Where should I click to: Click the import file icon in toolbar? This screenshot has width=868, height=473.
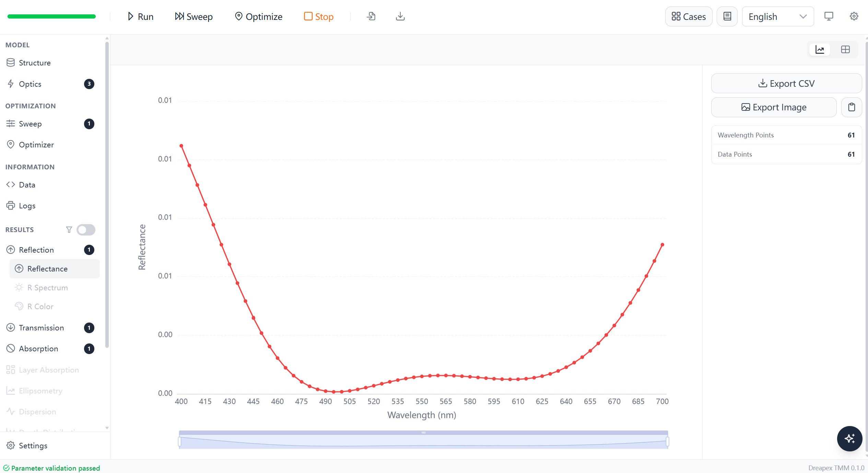(371, 16)
